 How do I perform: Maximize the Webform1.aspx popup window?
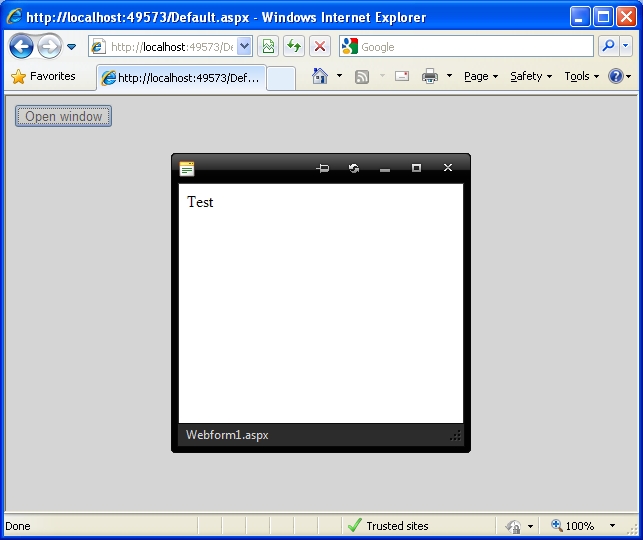[x=416, y=168]
